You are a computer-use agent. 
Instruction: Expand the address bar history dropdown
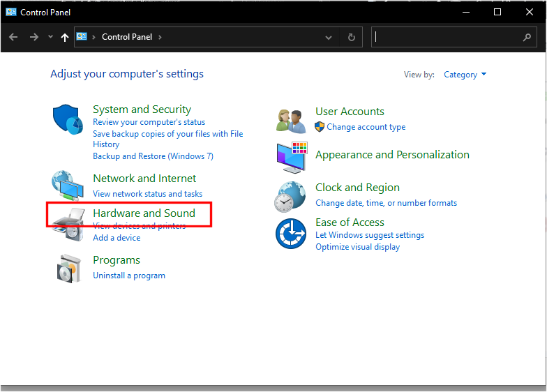click(x=328, y=38)
